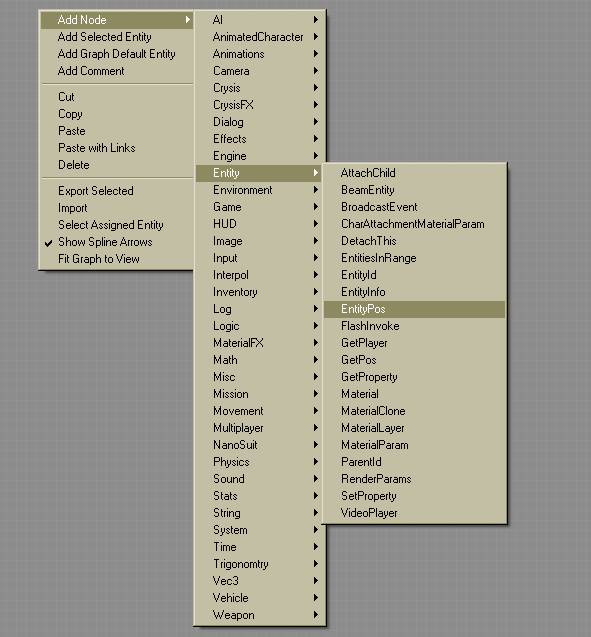The image size is (591, 637).
Task: Expand the Camera node category
Action: click(x=260, y=71)
